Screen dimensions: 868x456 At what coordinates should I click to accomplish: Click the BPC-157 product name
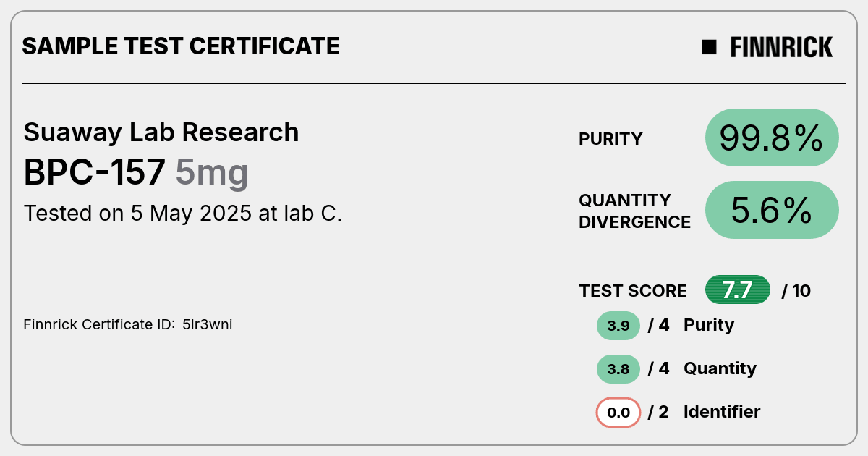95,173
